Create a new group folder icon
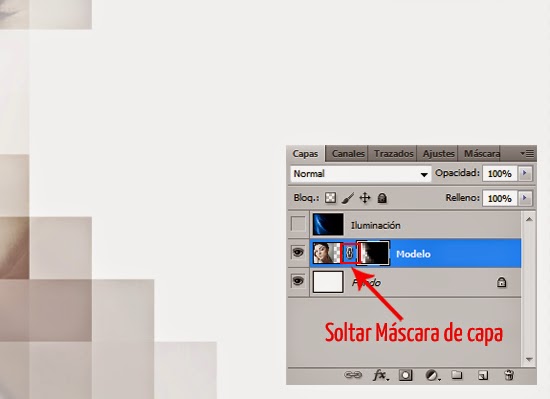The height and width of the screenshot is (399, 550). [457, 375]
